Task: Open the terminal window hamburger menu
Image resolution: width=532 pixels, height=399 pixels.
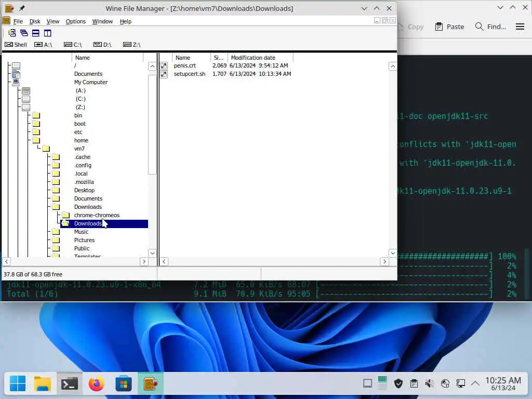Action: tap(520, 26)
